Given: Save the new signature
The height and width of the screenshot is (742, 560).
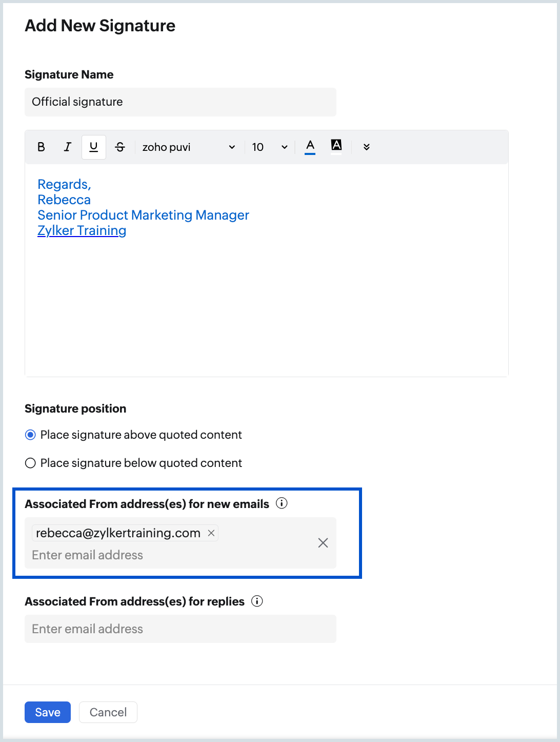Looking at the screenshot, I should point(48,712).
